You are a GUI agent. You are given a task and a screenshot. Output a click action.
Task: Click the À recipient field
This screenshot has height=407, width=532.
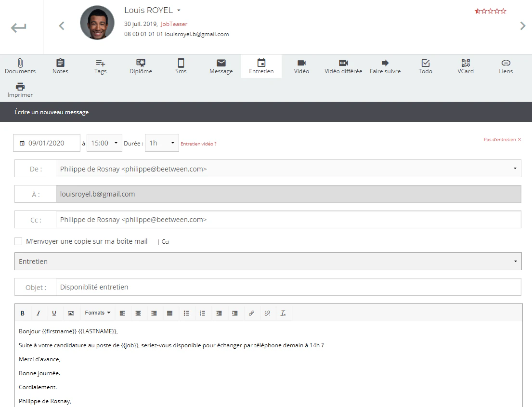[x=288, y=194]
